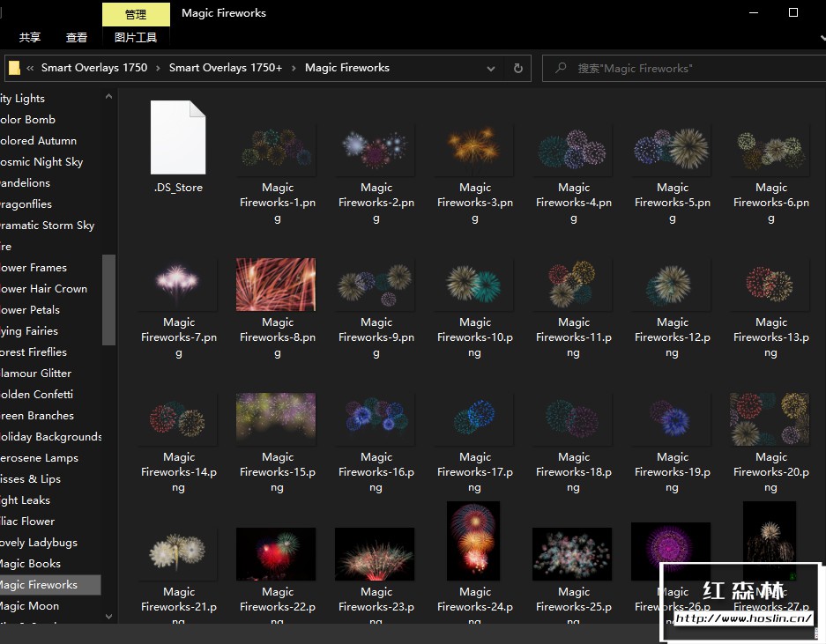Expand chevron after Smart Overlays 1750+

(294, 69)
